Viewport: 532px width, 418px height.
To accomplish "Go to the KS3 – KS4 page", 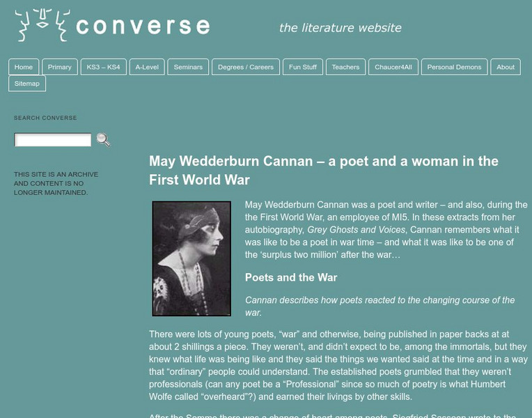I will click(104, 67).
